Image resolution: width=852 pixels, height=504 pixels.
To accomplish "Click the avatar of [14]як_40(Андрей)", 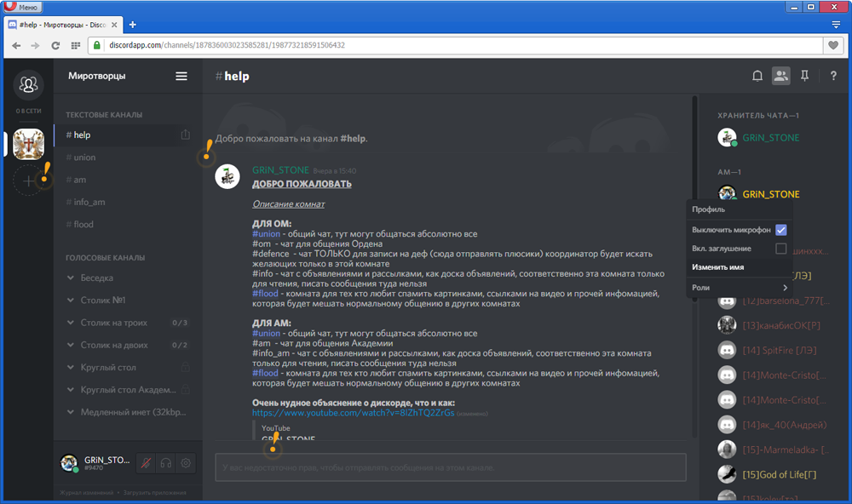I will (x=727, y=424).
